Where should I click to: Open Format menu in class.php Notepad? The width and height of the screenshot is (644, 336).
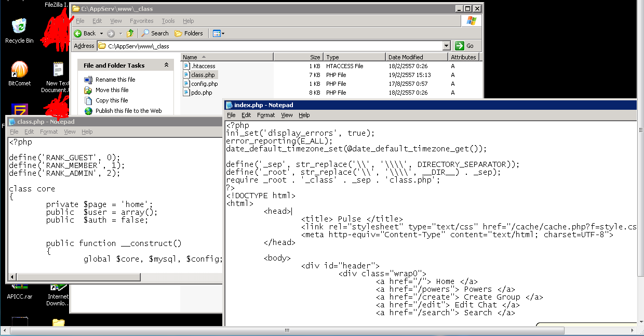(x=49, y=132)
